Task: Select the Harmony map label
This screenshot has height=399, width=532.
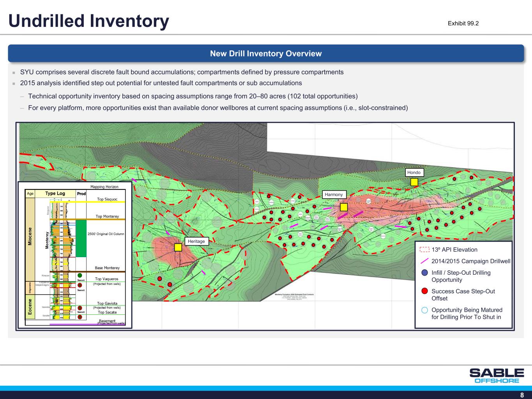Action: pyautogui.click(x=334, y=194)
